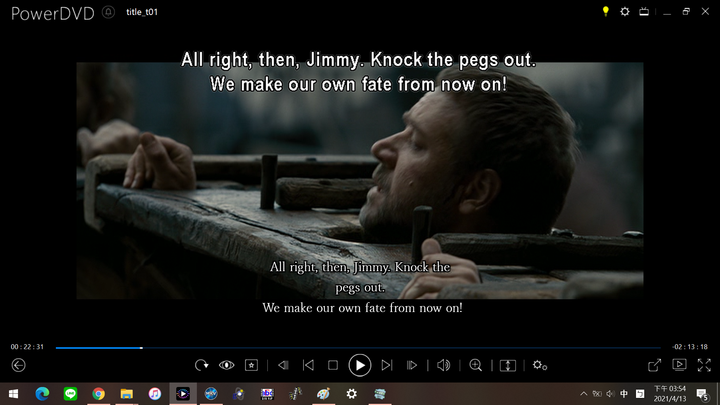Open the TrueTheater eye icon menu
The height and width of the screenshot is (405, 720).
pos(226,365)
